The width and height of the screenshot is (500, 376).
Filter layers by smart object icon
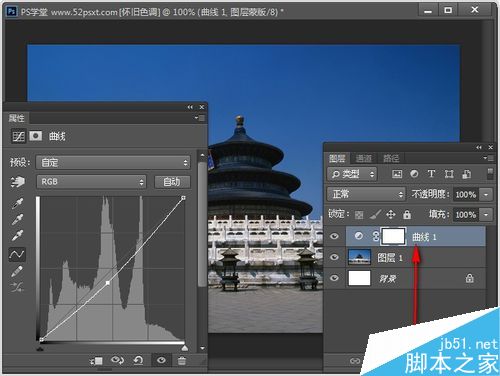466,174
